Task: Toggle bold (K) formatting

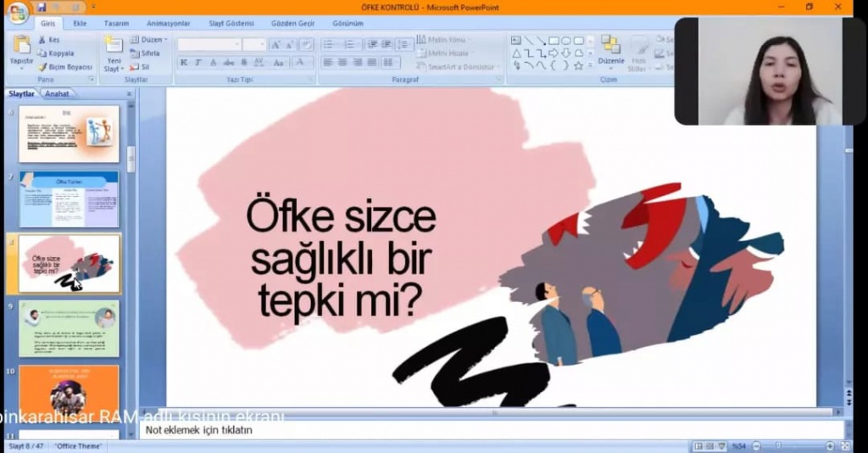Action: [x=184, y=63]
